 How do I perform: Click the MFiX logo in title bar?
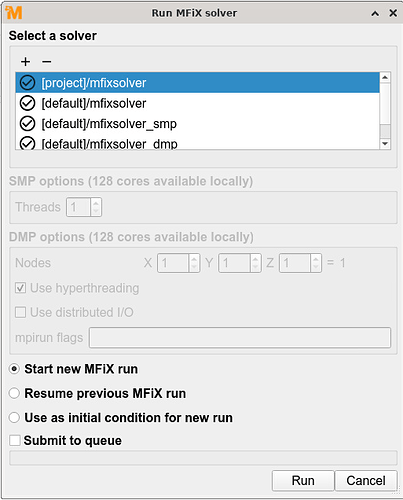pos(14,13)
